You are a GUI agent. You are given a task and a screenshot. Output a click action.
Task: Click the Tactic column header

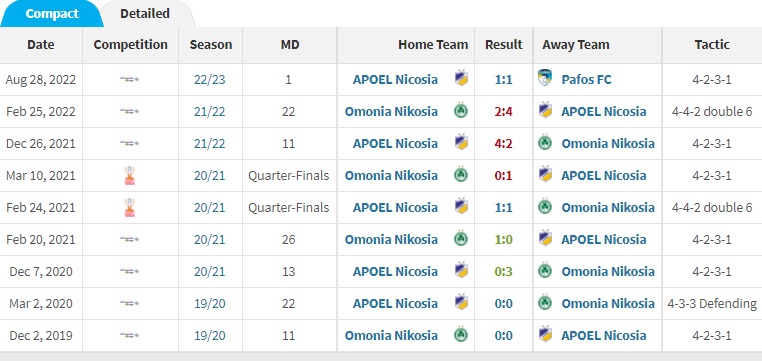[x=712, y=45]
